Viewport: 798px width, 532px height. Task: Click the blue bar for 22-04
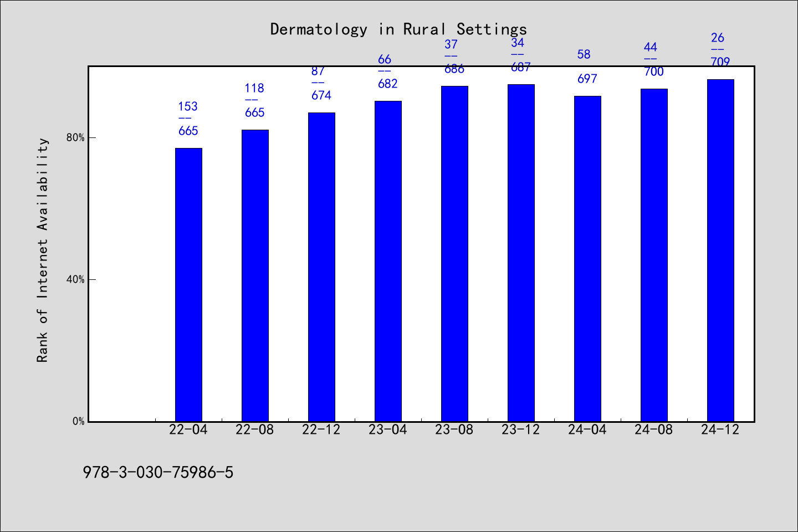188,285
